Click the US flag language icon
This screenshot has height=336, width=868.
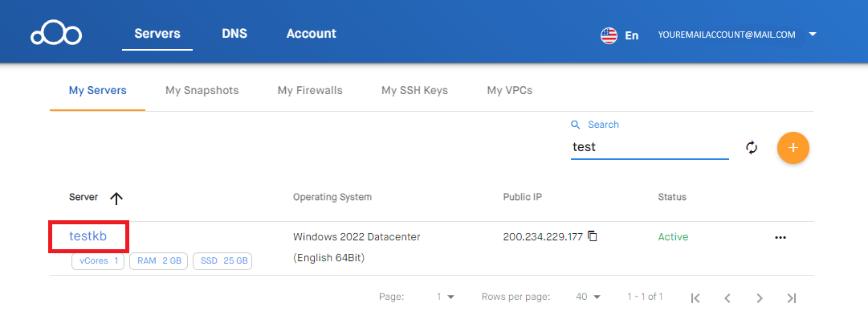(x=609, y=35)
